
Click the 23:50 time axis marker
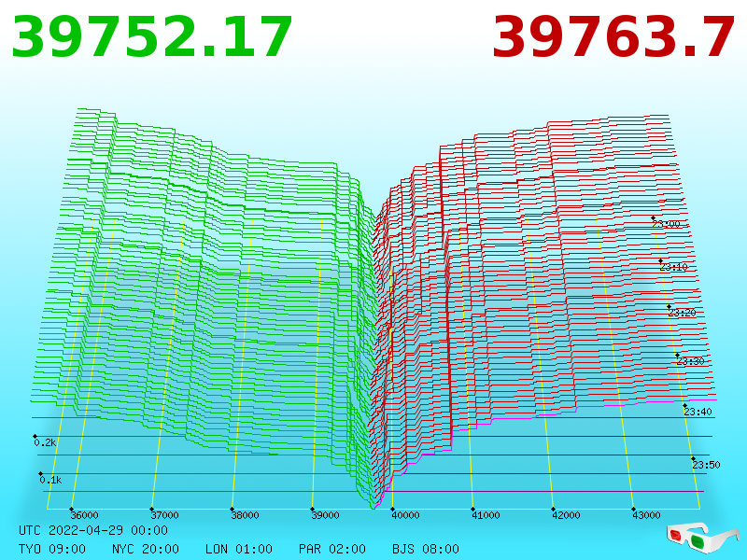(x=706, y=465)
